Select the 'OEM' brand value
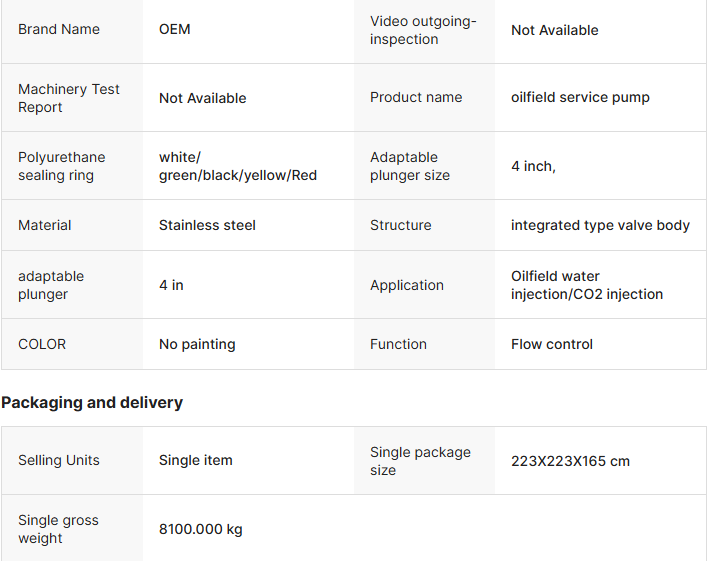 tap(174, 29)
